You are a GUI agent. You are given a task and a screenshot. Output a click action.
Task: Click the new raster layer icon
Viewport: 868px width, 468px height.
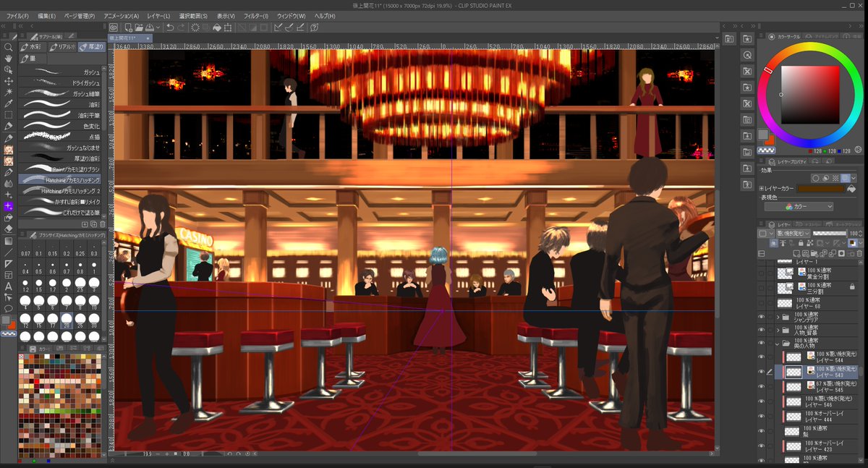[x=797, y=255]
